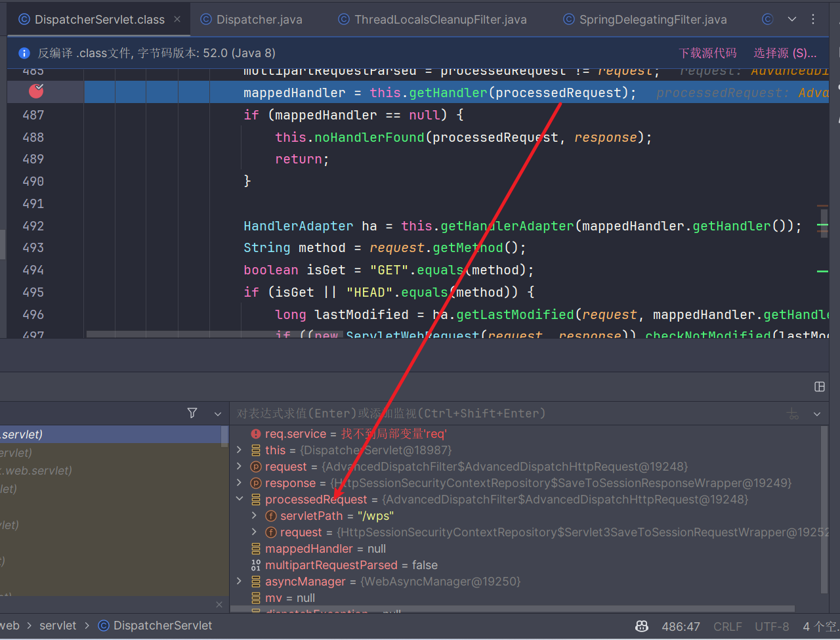Open the frames dropdown chevron beside the filter
This screenshot has height=640, width=840.
pyautogui.click(x=218, y=414)
